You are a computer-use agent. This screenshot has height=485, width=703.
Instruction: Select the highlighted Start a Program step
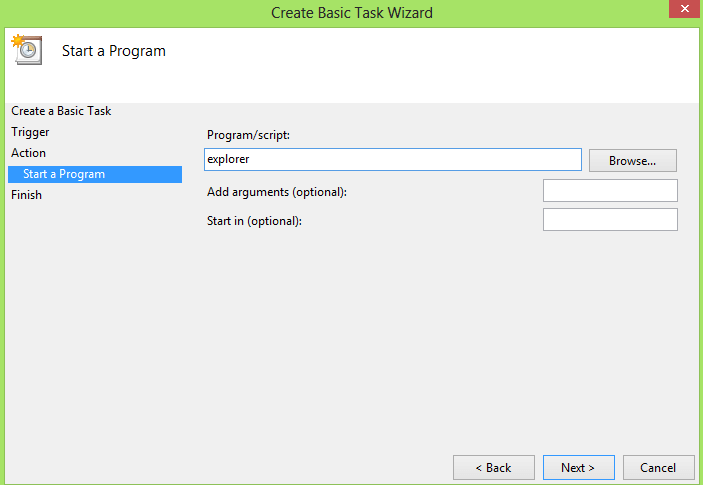pyautogui.click(x=95, y=174)
